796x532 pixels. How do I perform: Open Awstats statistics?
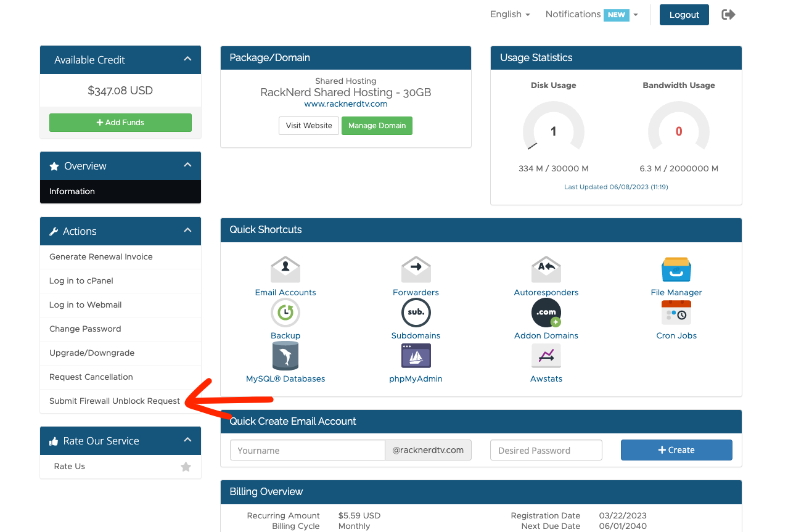(546, 356)
